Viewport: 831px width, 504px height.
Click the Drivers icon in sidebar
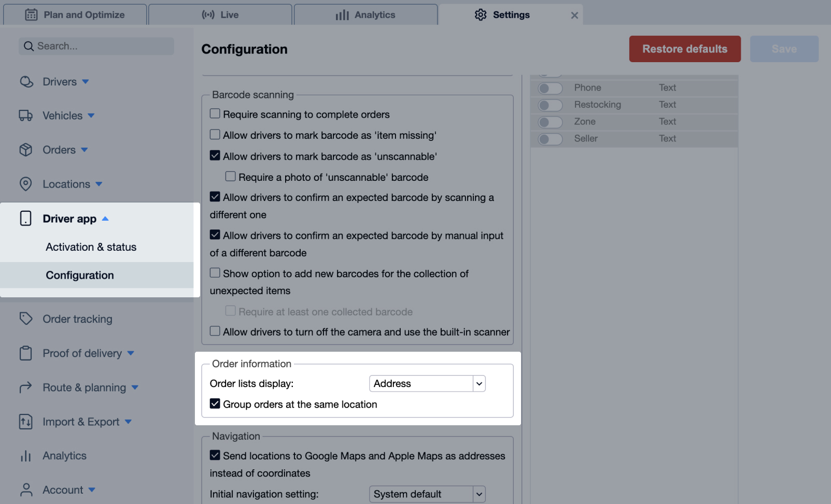click(x=26, y=82)
